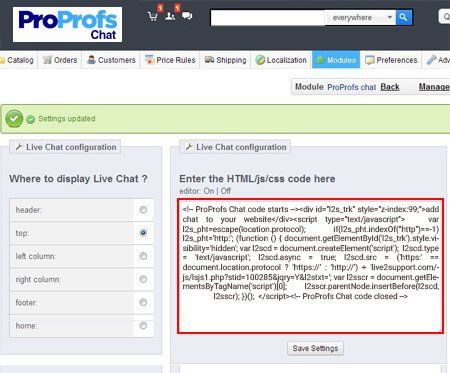Image resolution: width=450 pixels, height=373 pixels.
Task: Select the top display radio button
Action: (143, 233)
